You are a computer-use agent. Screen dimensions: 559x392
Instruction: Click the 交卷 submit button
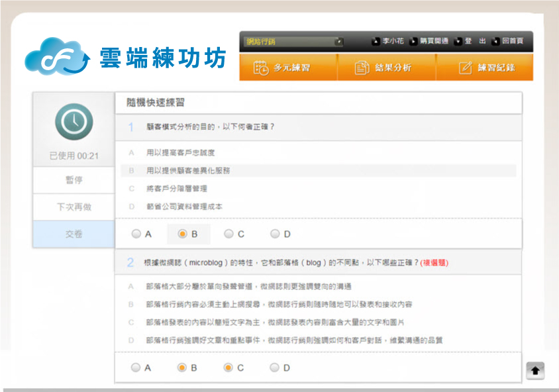(x=74, y=234)
